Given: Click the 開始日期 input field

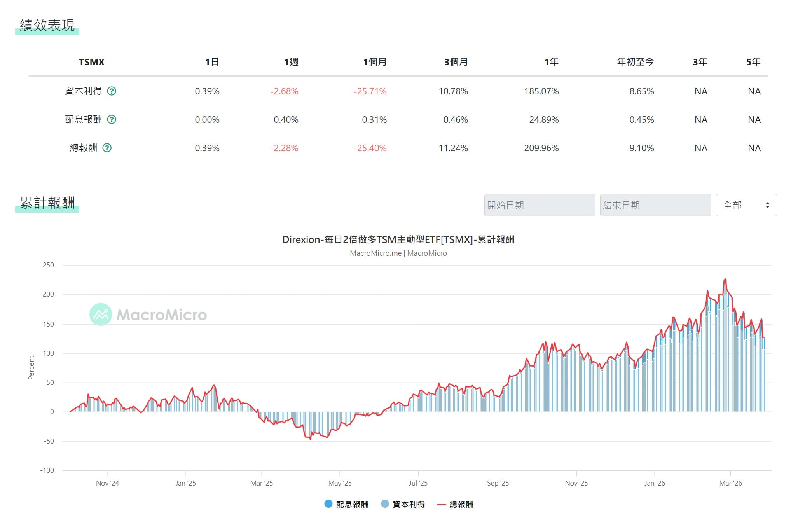Looking at the screenshot, I should (x=539, y=205).
